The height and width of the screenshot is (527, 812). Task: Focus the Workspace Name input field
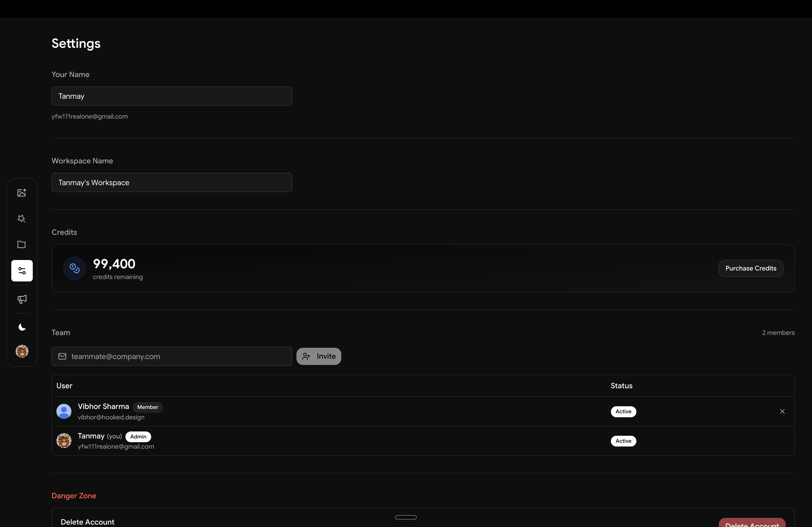pyautogui.click(x=172, y=183)
